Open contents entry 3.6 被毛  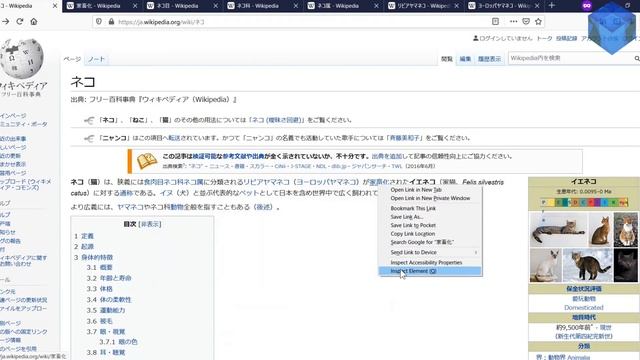[x=99, y=321]
